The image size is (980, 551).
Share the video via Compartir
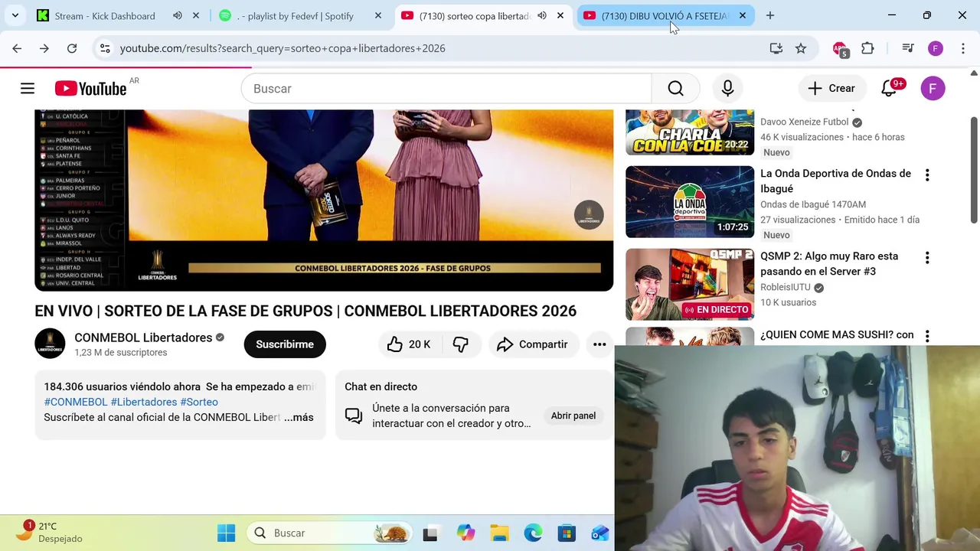pos(532,344)
